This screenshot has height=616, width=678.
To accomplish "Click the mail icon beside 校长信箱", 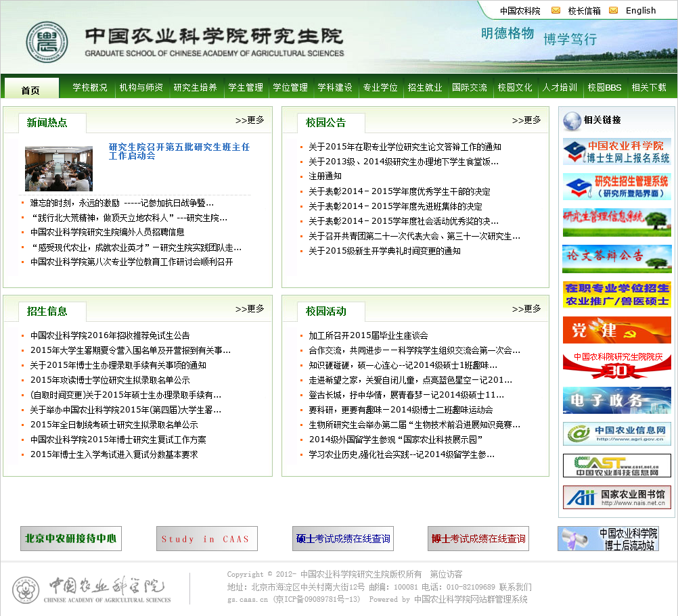I will [x=556, y=10].
